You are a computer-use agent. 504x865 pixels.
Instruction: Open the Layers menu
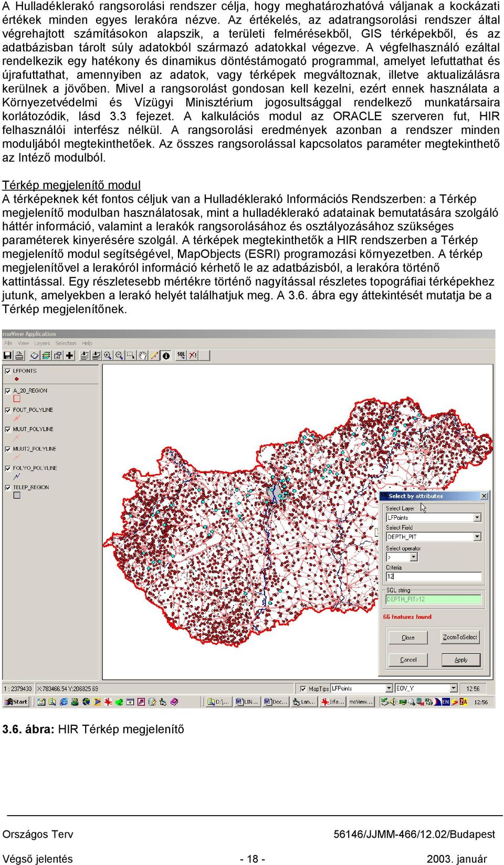coord(42,343)
